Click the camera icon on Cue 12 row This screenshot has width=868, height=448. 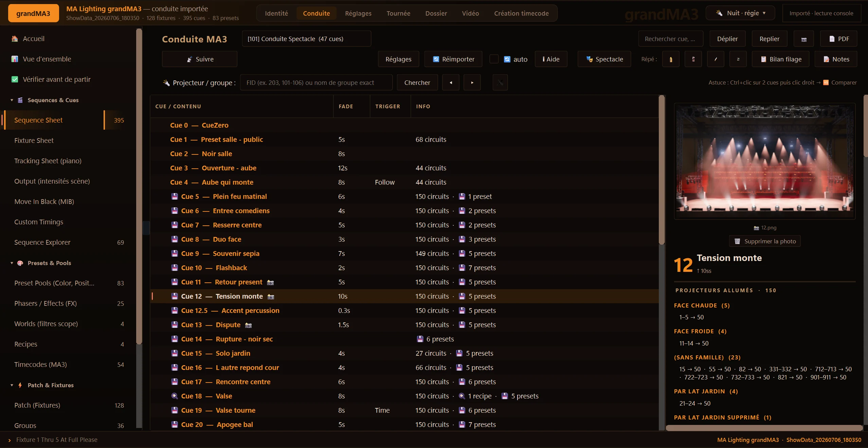271,297
